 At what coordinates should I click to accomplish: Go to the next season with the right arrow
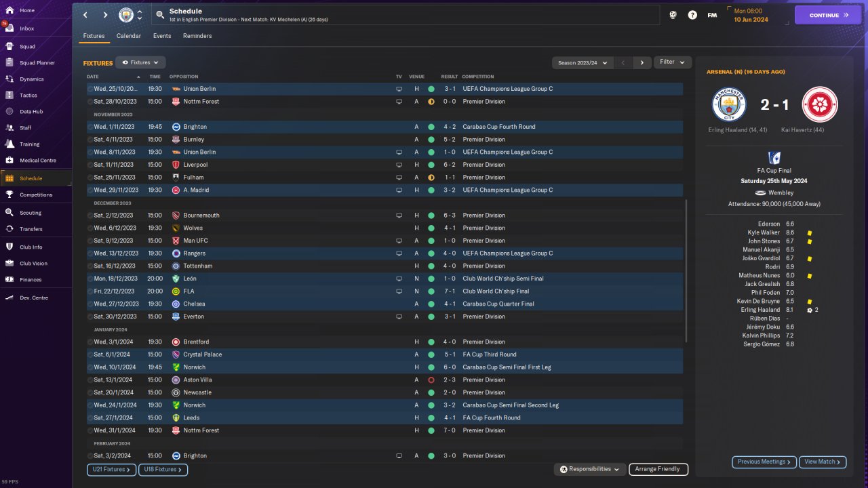tap(642, 62)
